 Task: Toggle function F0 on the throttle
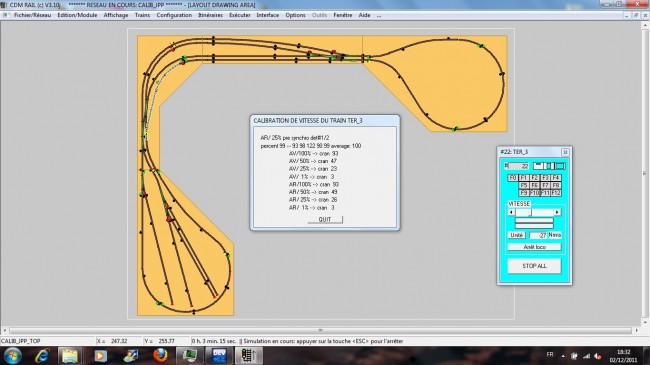pos(513,178)
